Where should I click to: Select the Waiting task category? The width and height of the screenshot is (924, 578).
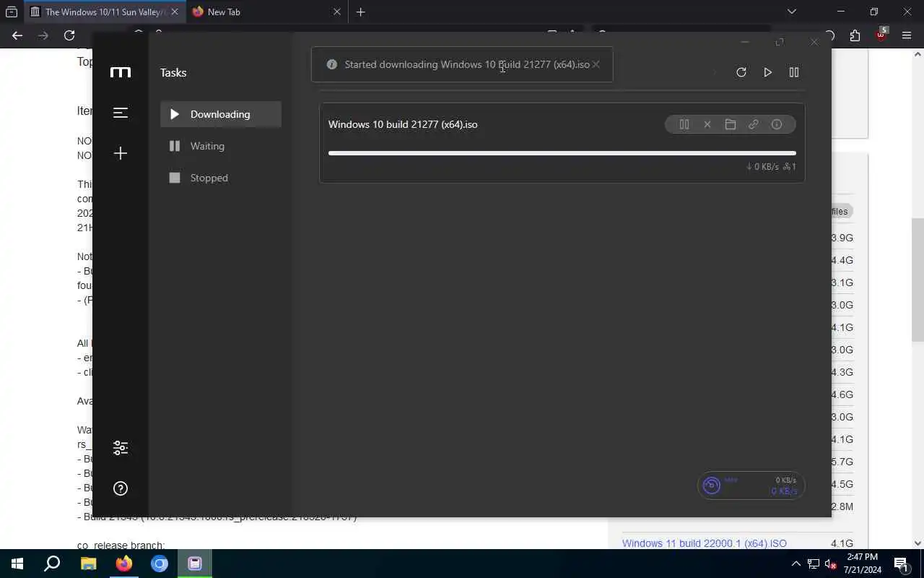221,146
